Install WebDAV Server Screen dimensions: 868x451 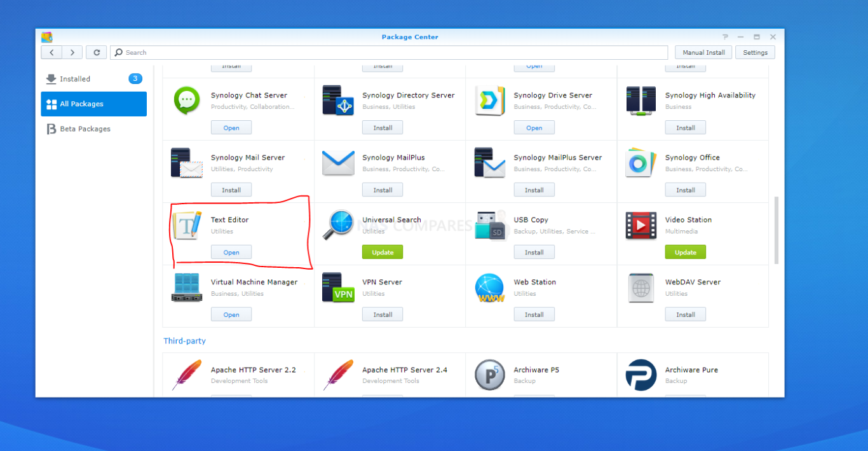coord(686,315)
